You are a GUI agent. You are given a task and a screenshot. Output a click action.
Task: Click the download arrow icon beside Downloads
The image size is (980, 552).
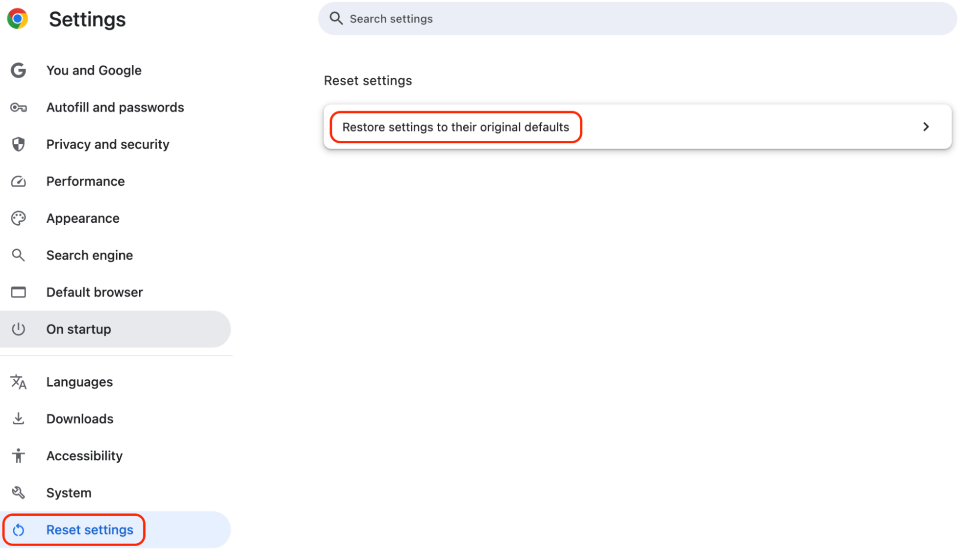[x=18, y=419]
